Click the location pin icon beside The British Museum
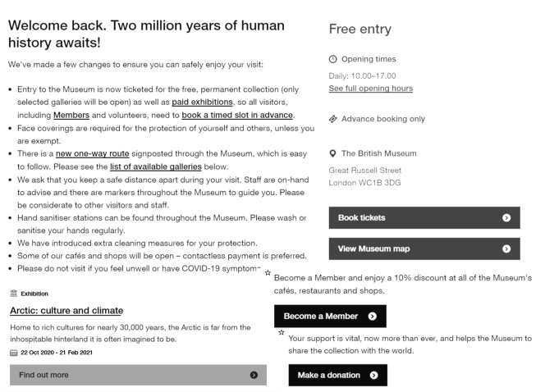The image size is (545, 392). point(332,153)
